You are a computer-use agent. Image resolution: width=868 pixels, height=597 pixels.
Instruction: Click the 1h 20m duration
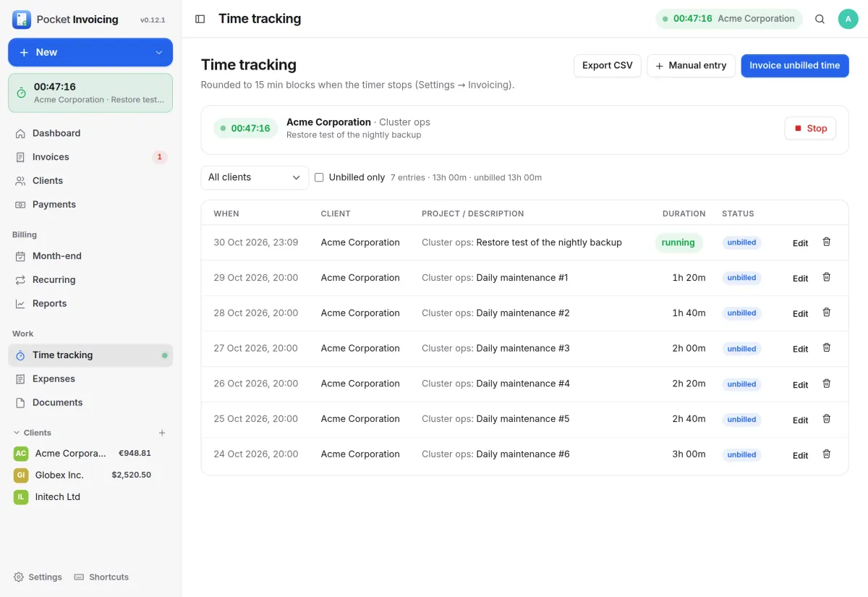[689, 278]
